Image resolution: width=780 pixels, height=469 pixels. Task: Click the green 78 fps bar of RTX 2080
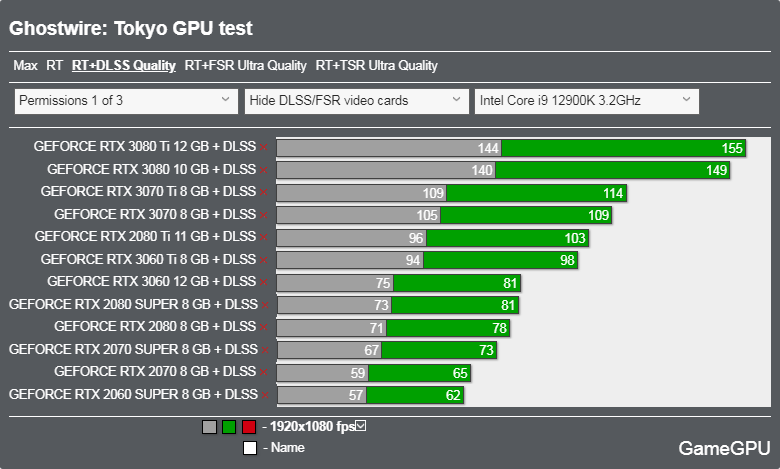448,328
